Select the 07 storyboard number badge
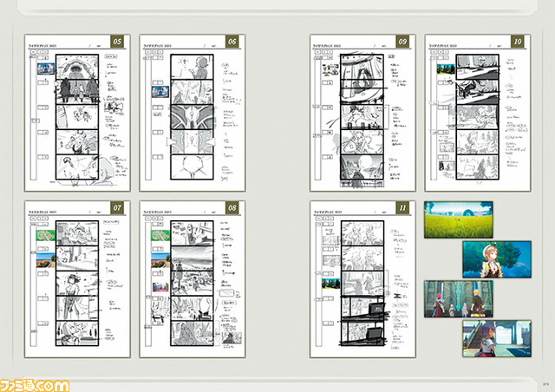 tap(120, 207)
